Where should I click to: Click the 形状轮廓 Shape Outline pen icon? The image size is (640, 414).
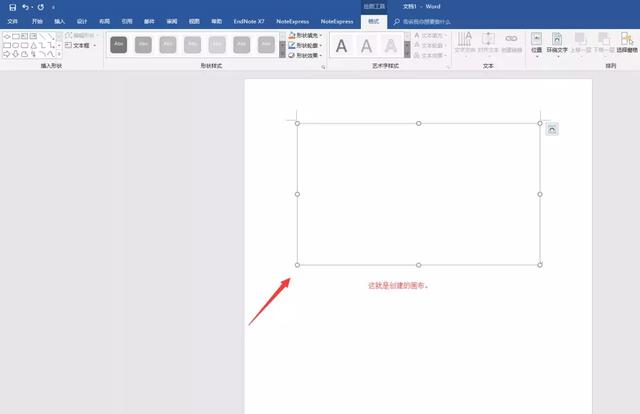pos(292,45)
